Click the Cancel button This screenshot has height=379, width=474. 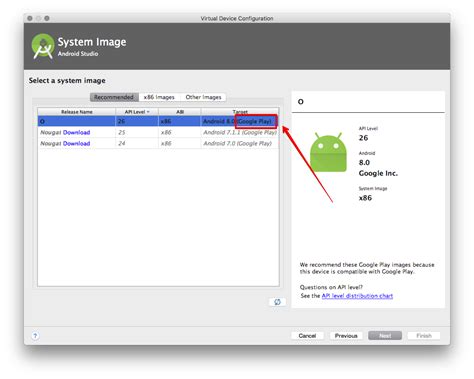[x=307, y=336]
